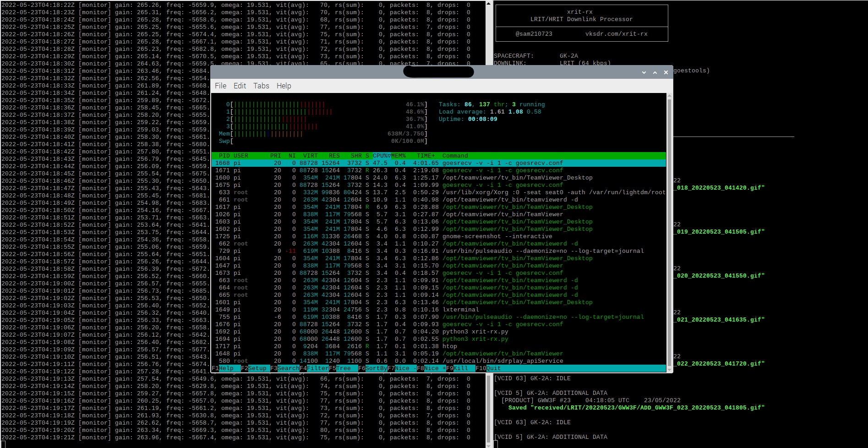The width and height of the screenshot is (868, 448).
Task: Click the terminal window's vertical scrollbar
Action: point(669,229)
